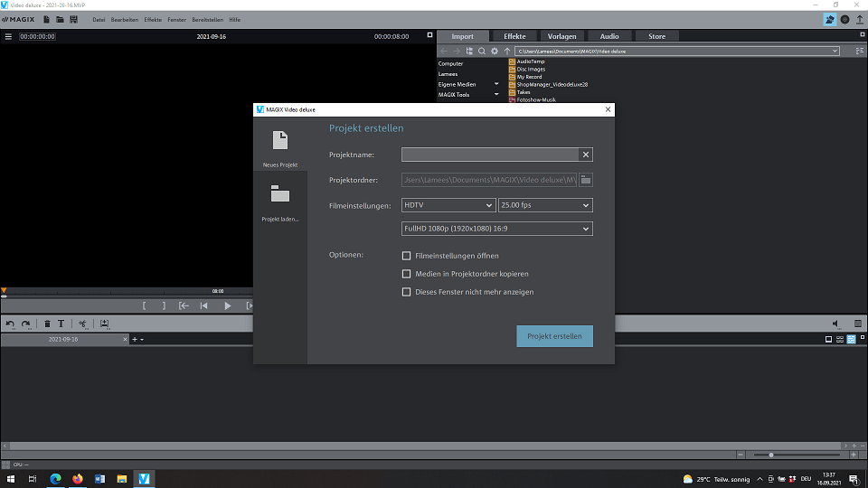Click the save project icon in toolbar

coord(73,19)
